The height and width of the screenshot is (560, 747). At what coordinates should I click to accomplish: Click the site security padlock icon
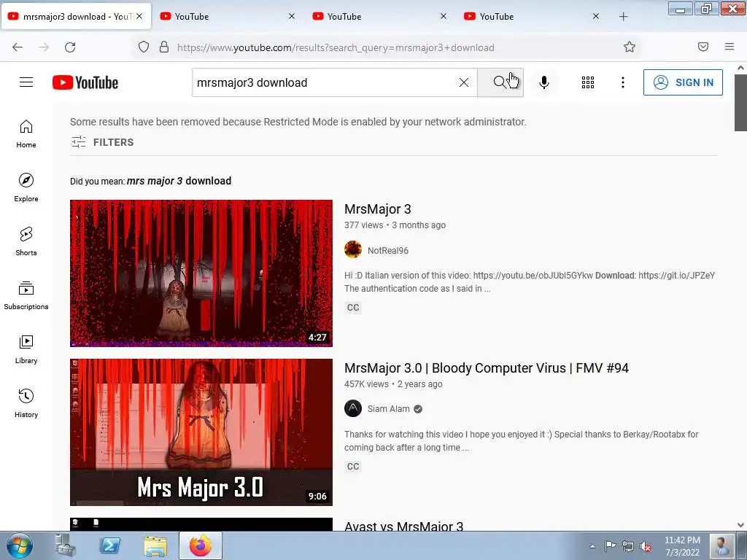point(164,47)
